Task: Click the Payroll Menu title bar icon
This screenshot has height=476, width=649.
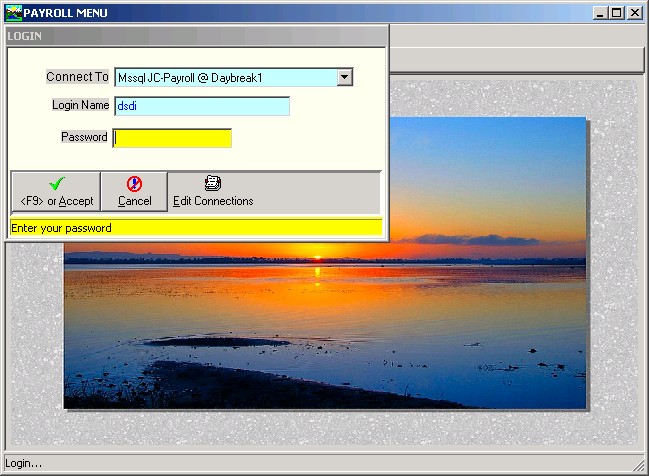Action: [13, 13]
